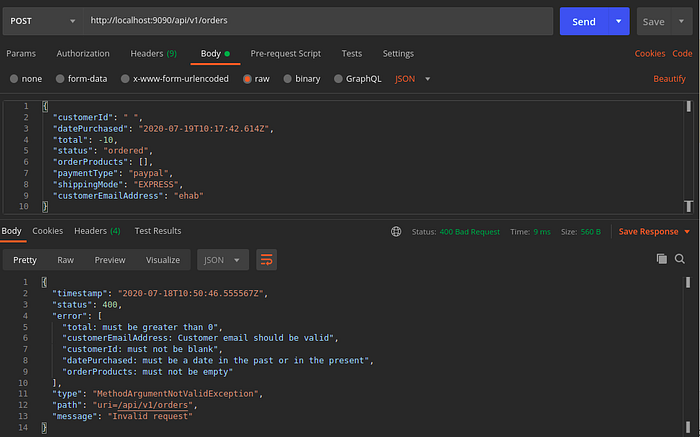Select the raw body radio button

tap(247, 79)
